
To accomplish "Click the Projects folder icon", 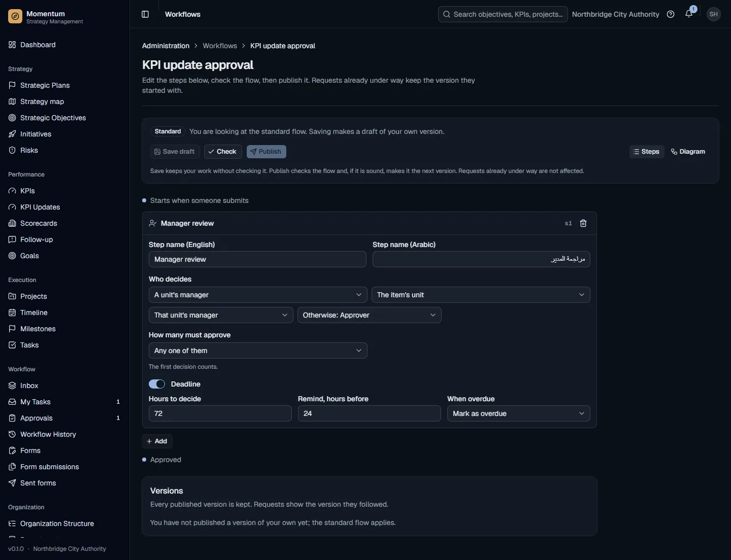I will [12, 296].
